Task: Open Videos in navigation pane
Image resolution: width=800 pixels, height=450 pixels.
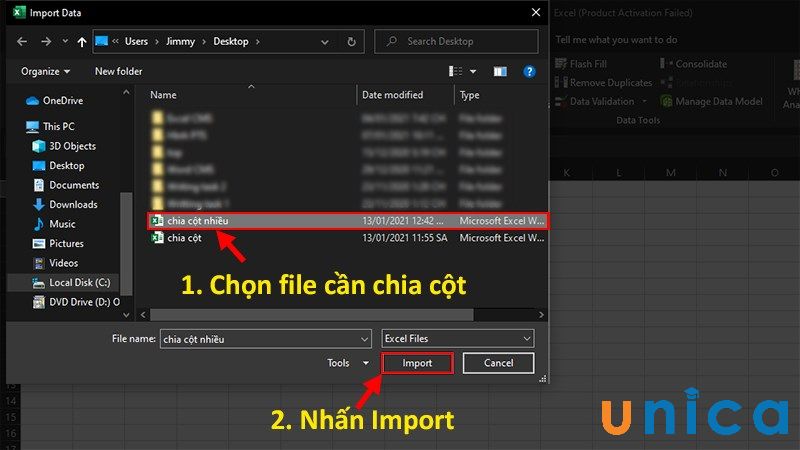Action: click(x=63, y=263)
